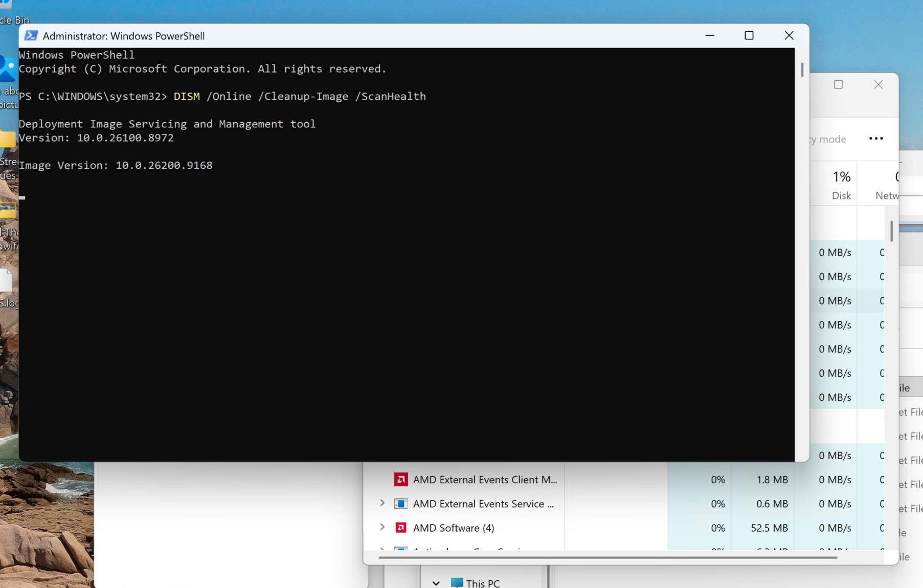Click the This PC icon

[457, 583]
